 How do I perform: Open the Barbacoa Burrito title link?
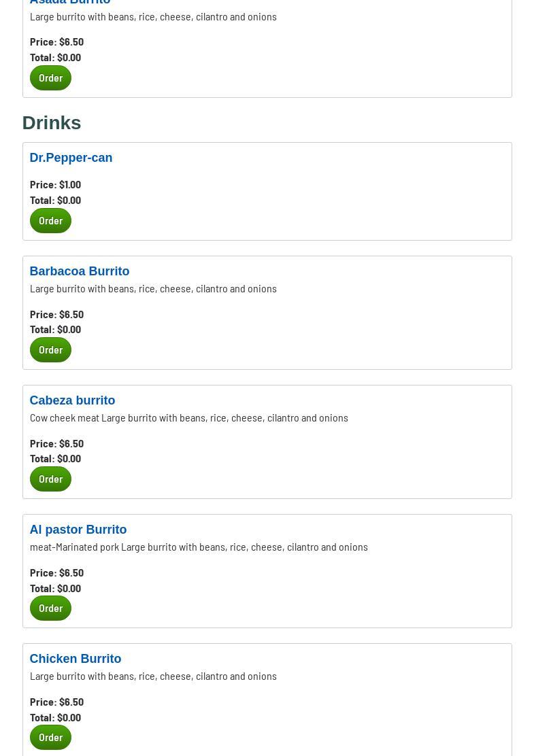coord(79,271)
